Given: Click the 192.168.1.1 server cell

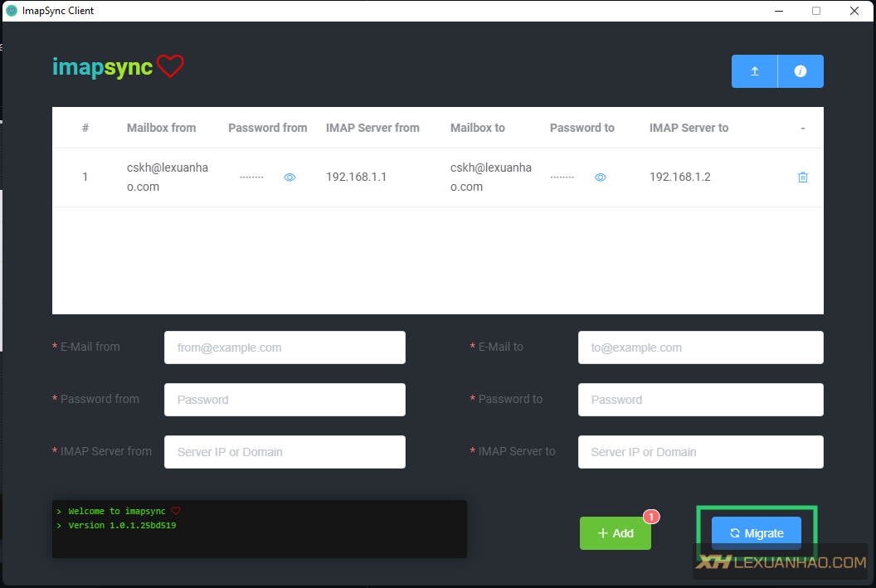Looking at the screenshot, I should pyautogui.click(x=357, y=177).
